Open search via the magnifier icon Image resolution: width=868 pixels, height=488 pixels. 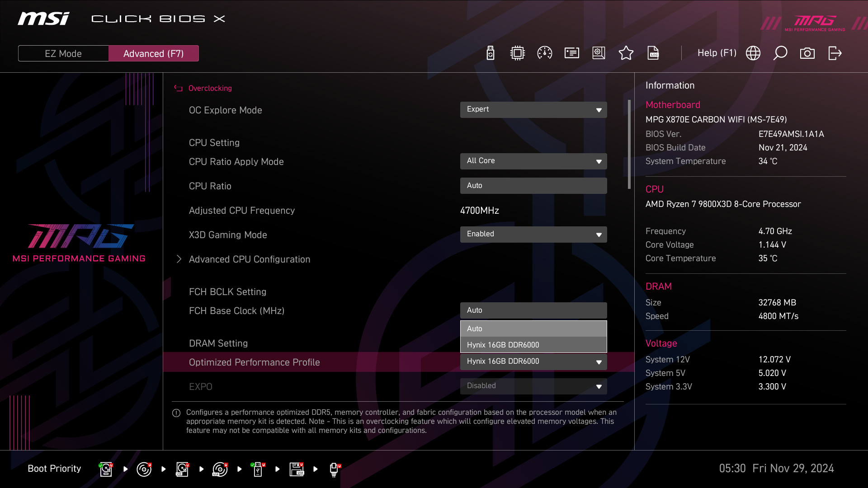(780, 53)
